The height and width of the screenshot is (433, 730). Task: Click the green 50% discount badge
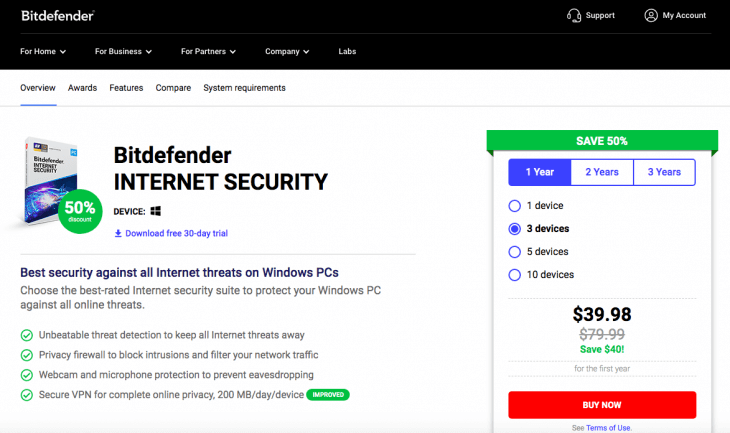pos(80,211)
